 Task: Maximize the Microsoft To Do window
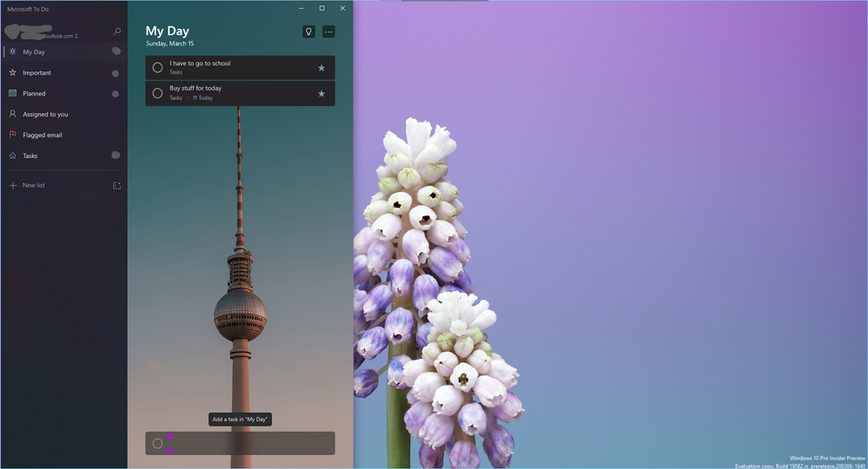pyautogui.click(x=321, y=9)
